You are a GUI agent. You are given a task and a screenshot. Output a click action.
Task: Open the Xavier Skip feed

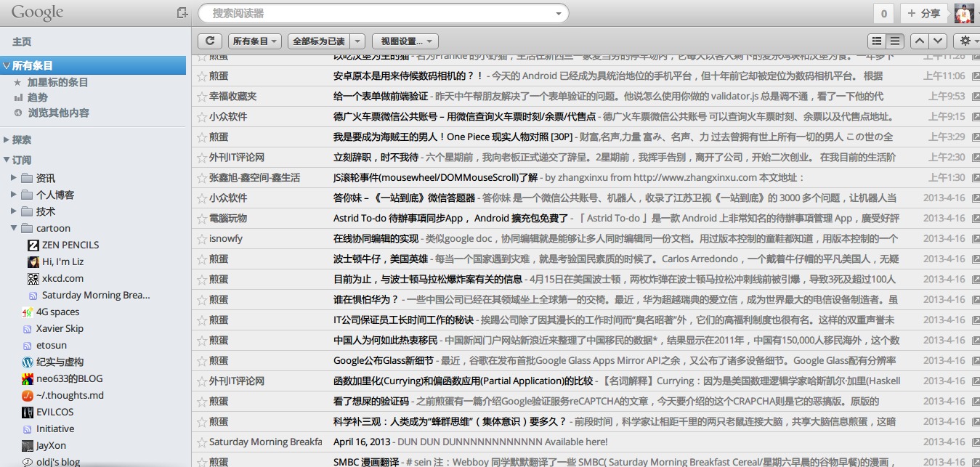coord(60,328)
